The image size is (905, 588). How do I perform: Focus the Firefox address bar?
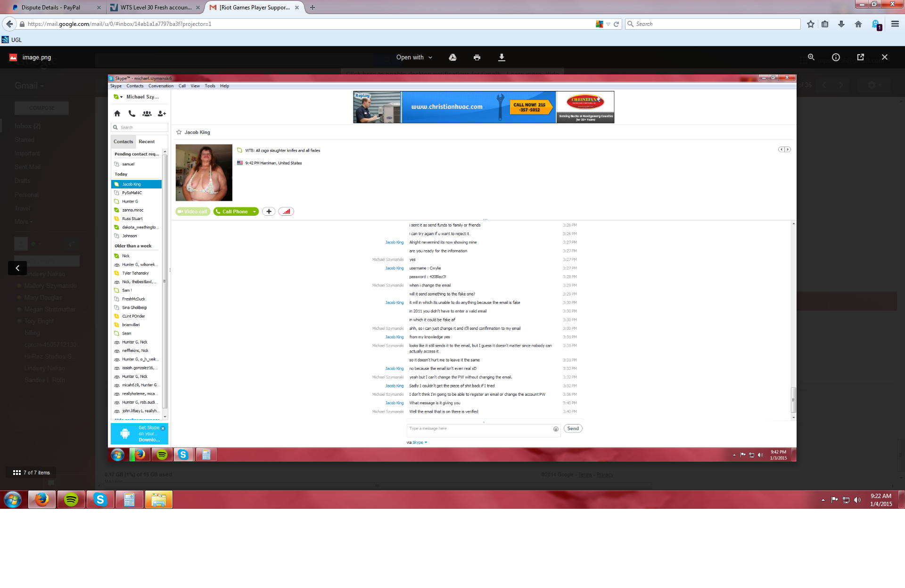(306, 24)
